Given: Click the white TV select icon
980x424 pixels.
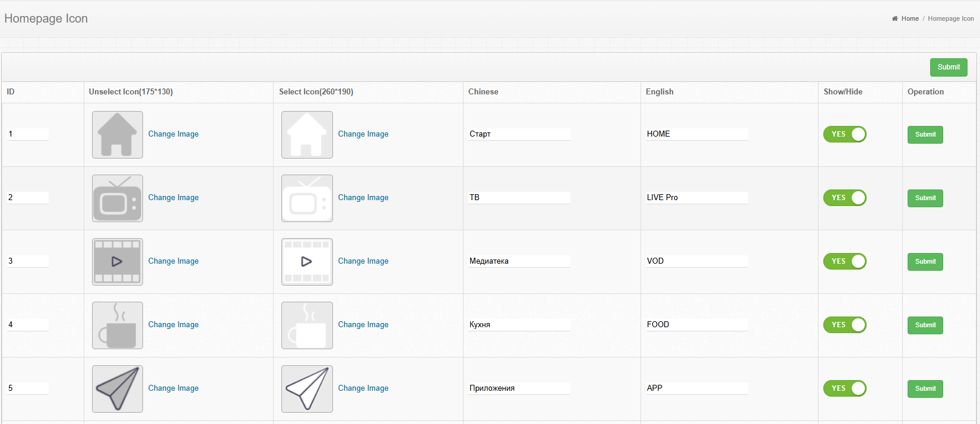Looking at the screenshot, I should pyautogui.click(x=307, y=198).
